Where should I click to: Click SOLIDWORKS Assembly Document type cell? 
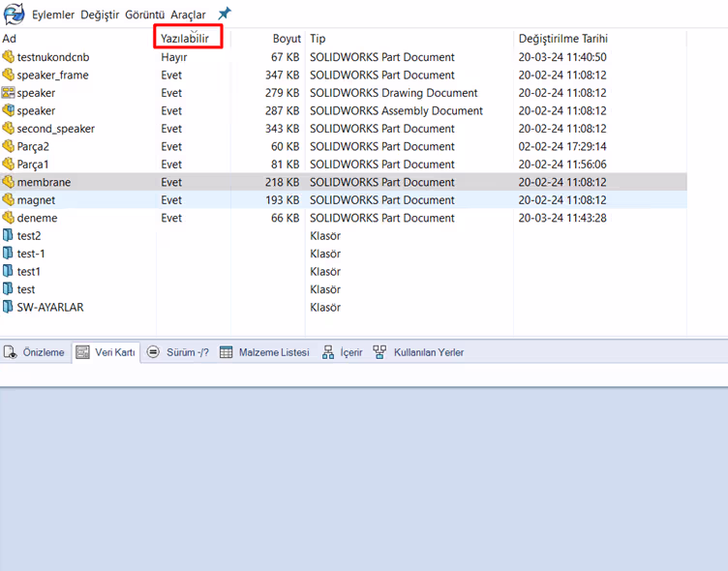pos(397,111)
